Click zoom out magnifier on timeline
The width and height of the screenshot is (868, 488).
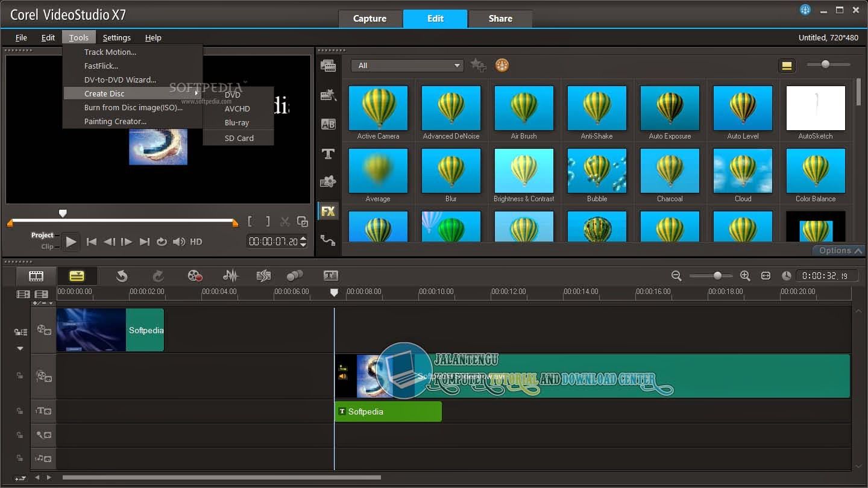coord(676,276)
